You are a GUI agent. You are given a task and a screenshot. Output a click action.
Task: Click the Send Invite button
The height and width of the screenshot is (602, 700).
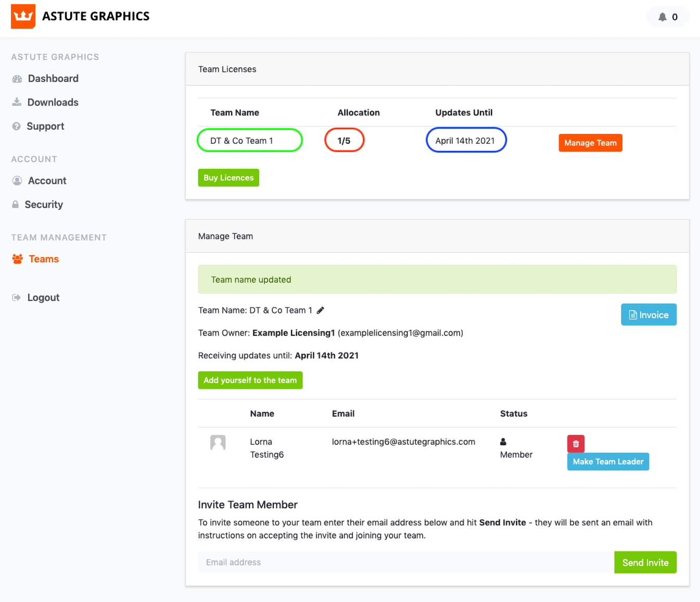pos(645,562)
